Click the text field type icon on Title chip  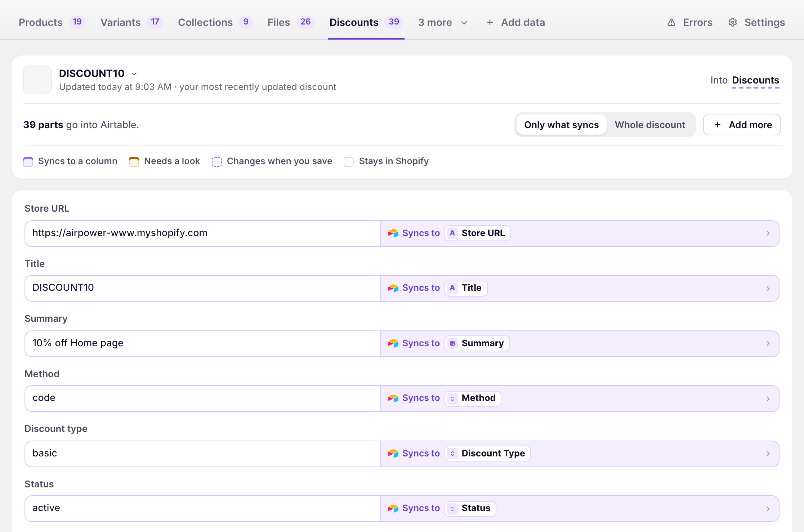pyautogui.click(x=452, y=288)
